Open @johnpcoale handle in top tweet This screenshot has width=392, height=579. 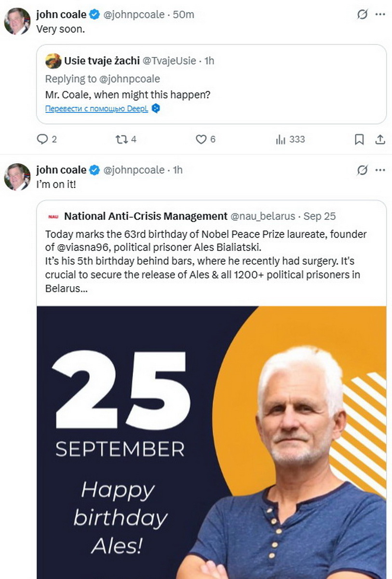[x=134, y=14]
